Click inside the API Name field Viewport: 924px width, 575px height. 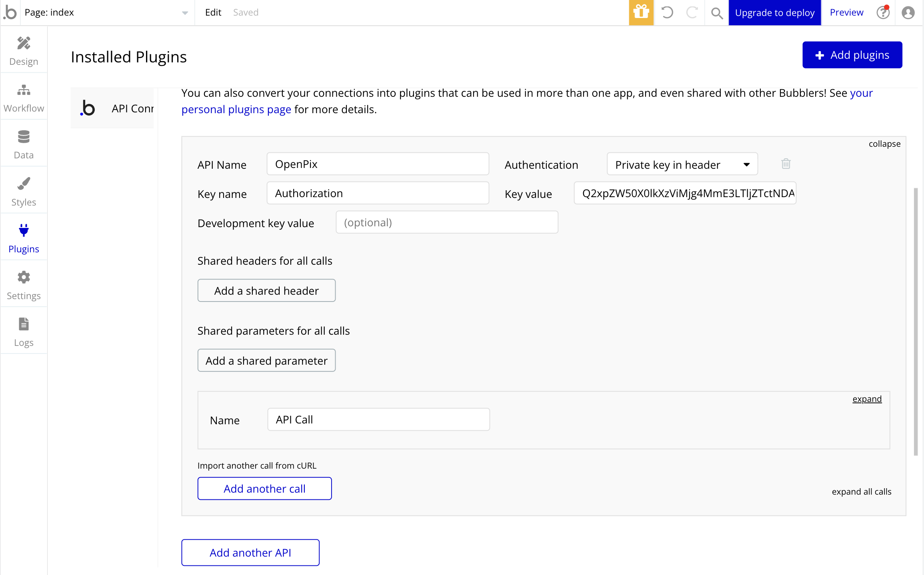[377, 164]
